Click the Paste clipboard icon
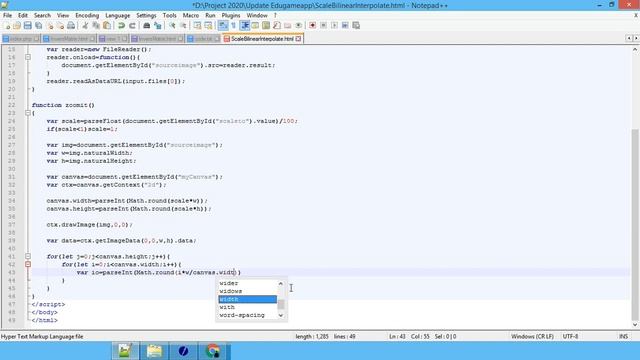 coord(107,25)
